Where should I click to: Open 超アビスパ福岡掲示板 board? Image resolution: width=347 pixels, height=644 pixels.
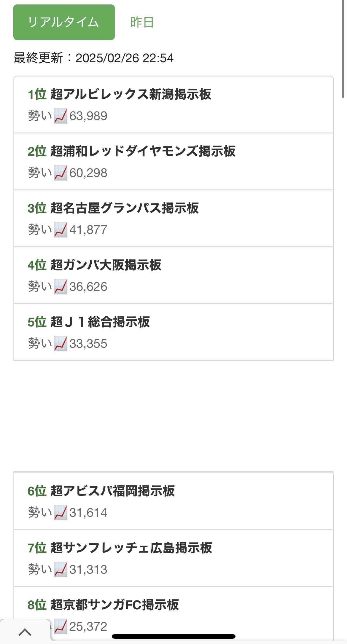[112, 491]
